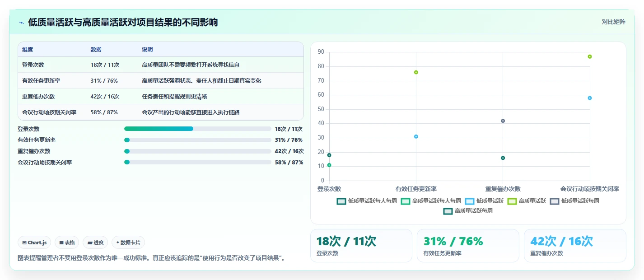Click the lime point at 87 for 会议行动项按期关闭率

(590, 56)
